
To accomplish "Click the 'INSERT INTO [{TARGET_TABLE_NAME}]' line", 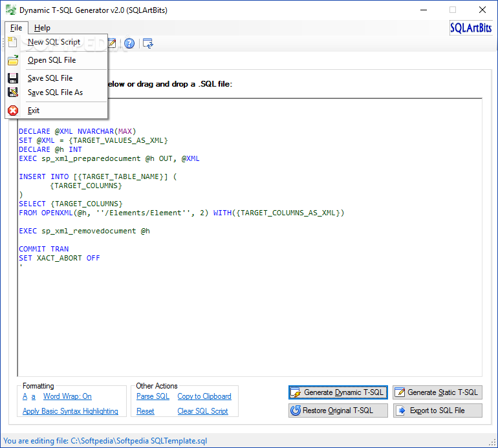I will pyautogui.click(x=98, y=176).
